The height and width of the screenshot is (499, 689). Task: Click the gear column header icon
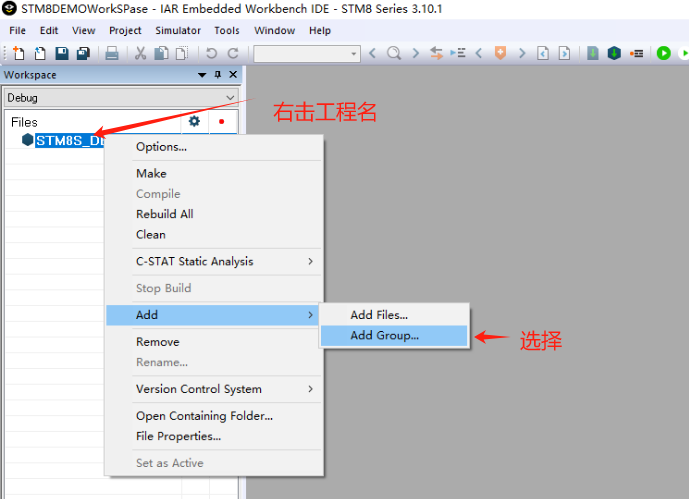(x=194, y=121)
